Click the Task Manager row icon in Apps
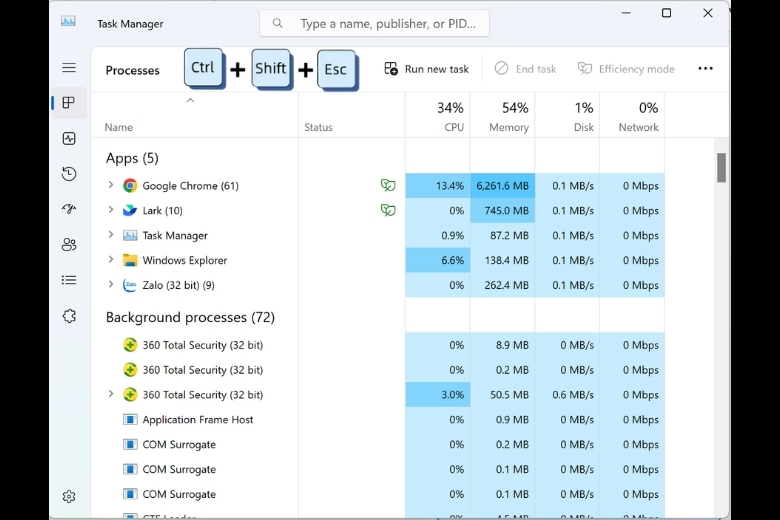The height and width of the screenshot is (520, 780). pyautogui.click(x=130, y=235)
